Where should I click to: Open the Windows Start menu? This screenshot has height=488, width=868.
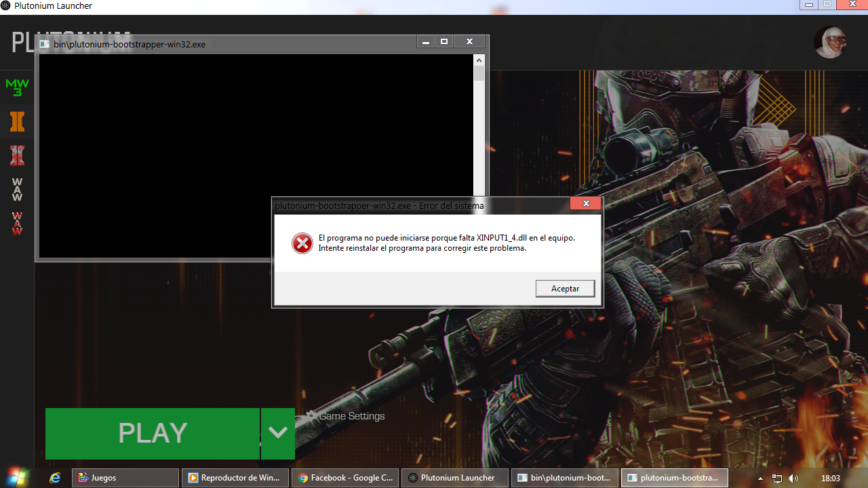tap(18, 477)
